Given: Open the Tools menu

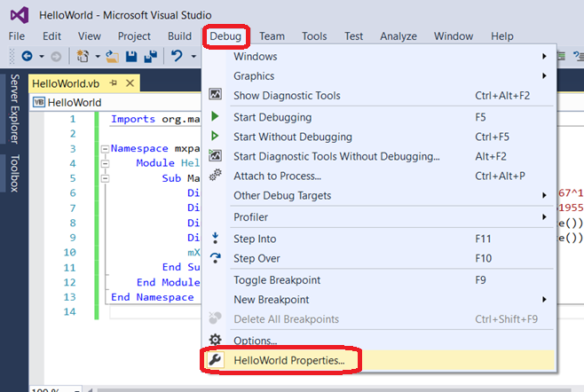Looking at the screenshot, I should [314, 36].
